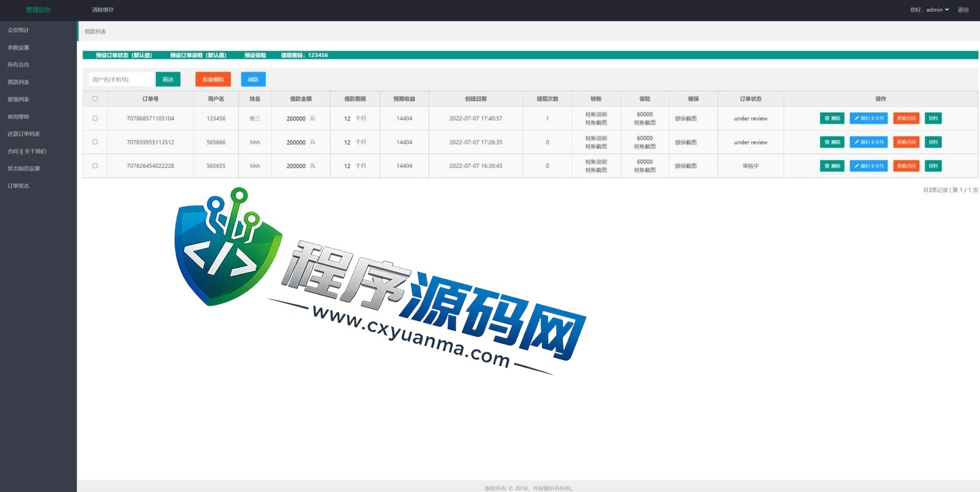Click amount 200000 in order 707868571105104 row
This screenshot has width=980, height=492.
(296, 119)
